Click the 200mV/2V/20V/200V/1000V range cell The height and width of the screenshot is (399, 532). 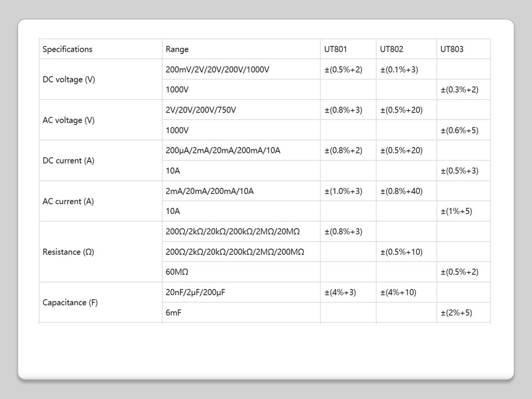pyautogui.click(x=217, y=69)
